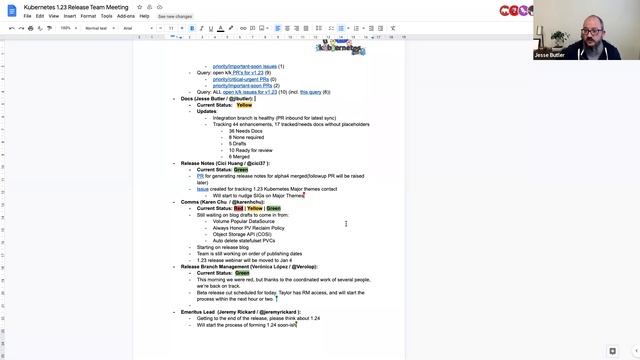The height and width of the screenshot is (360, 640).
Task: Insert a checklist
Action: [x=331, y=28]
